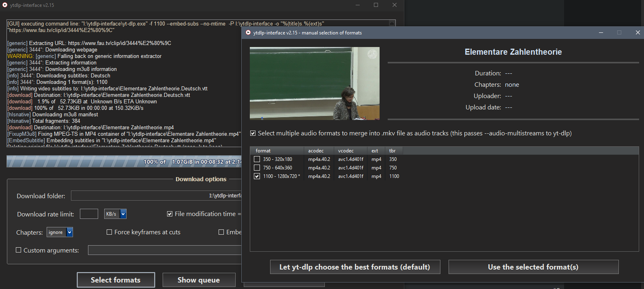Click the Show queue button
The image size is (644, 289).
point(199,280)
